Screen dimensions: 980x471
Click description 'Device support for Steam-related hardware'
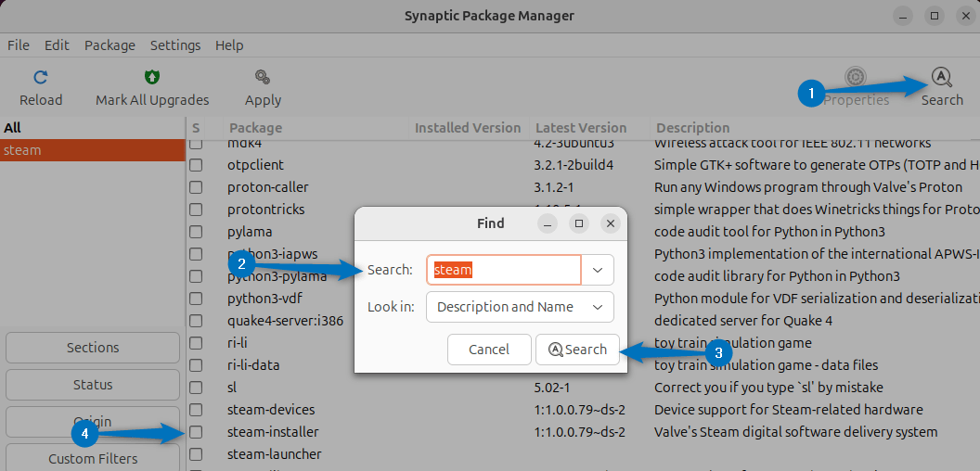coord(789,410)
